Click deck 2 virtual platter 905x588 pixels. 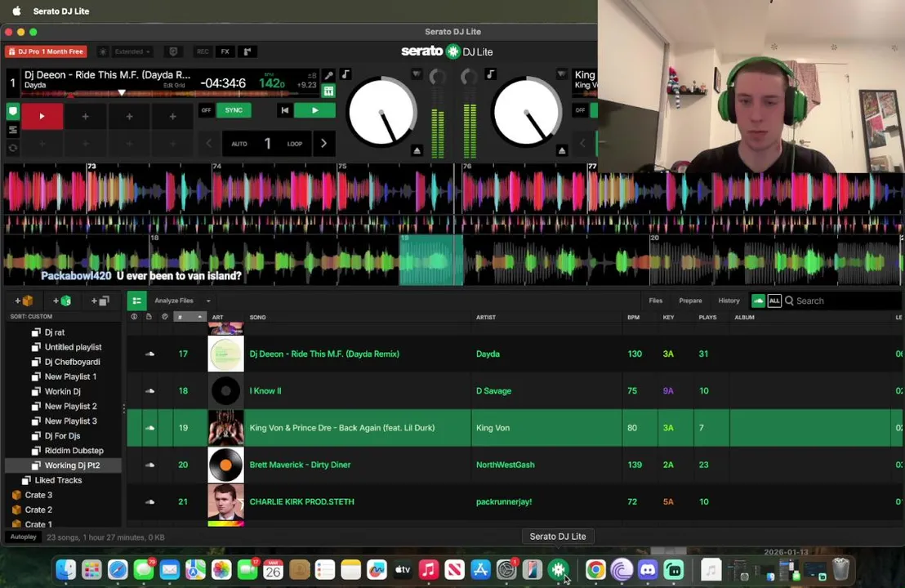(x=526, y=113)
